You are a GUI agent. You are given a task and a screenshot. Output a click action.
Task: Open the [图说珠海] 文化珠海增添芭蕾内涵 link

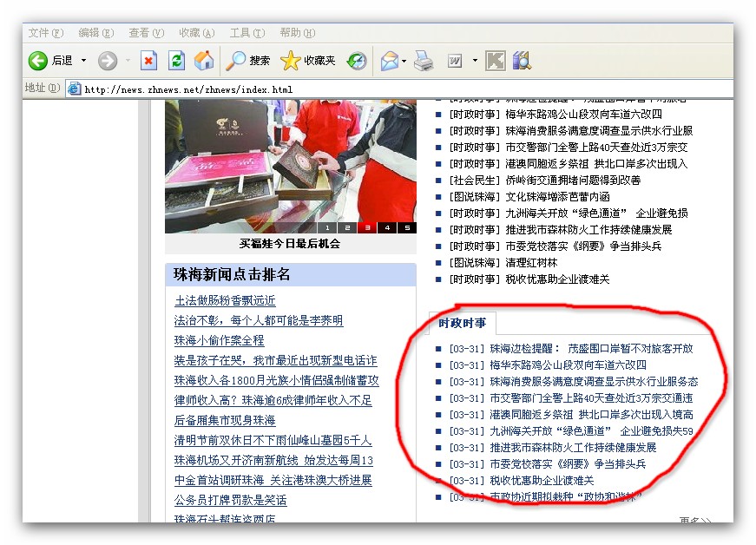point(529,197)
